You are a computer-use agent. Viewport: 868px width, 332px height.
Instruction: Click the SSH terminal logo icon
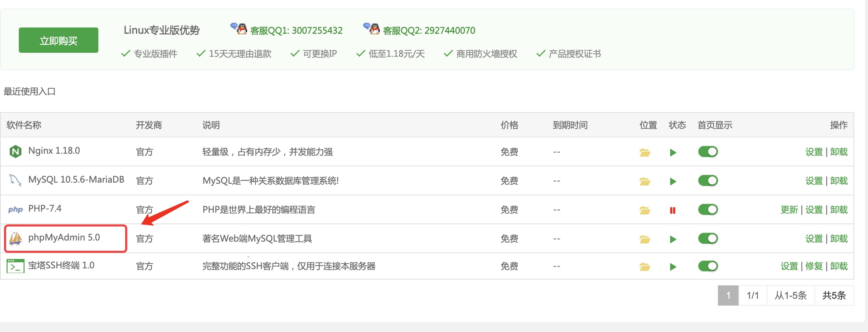point(16,266)
